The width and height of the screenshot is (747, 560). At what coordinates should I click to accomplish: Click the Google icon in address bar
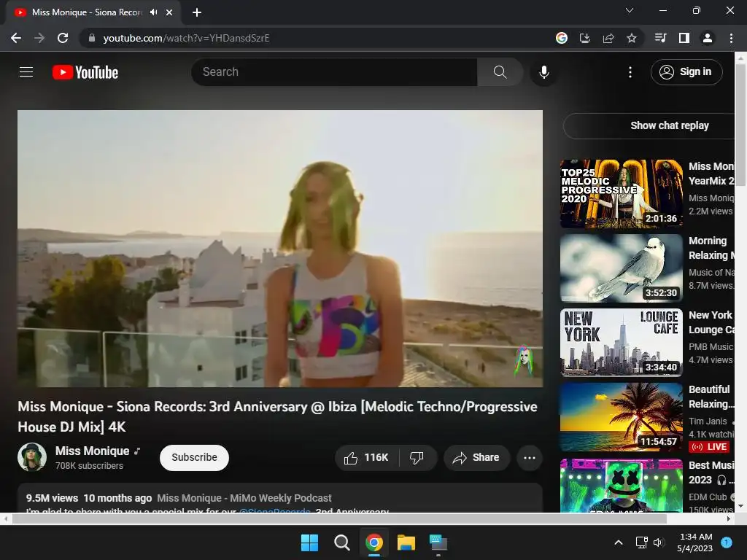[562, 38]
